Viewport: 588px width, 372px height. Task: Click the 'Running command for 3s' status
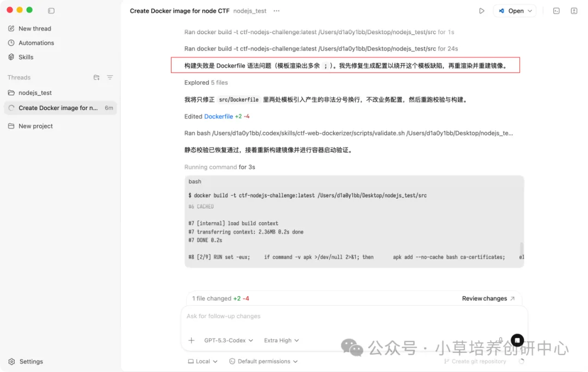pos(220,167)
